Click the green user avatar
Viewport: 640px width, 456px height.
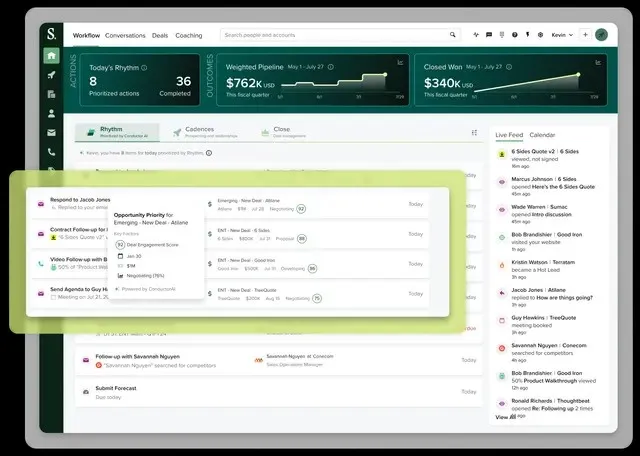[601, 35]
